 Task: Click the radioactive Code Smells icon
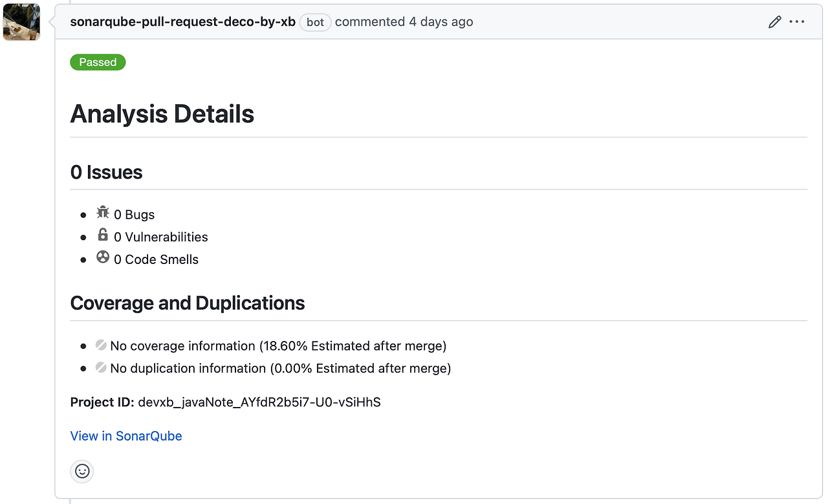click(x=103, y=257)
